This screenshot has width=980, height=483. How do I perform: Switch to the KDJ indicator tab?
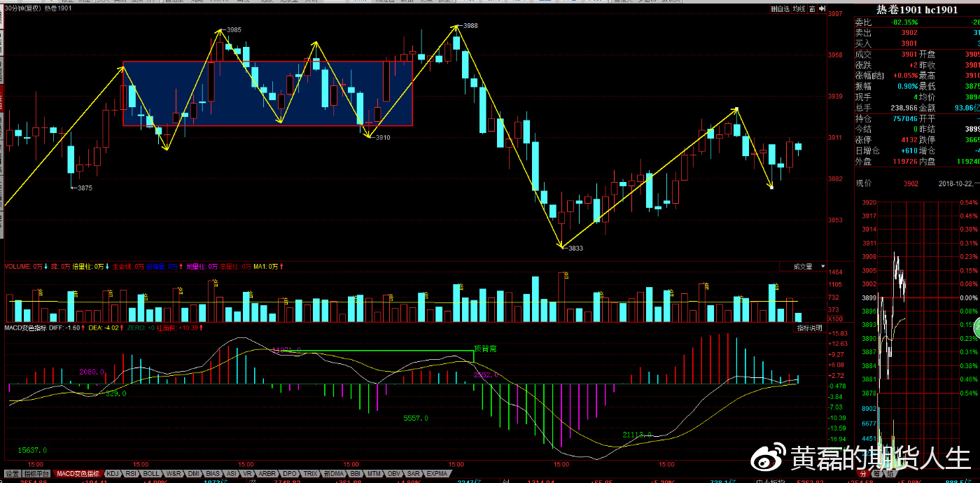(x=113, y=474)
